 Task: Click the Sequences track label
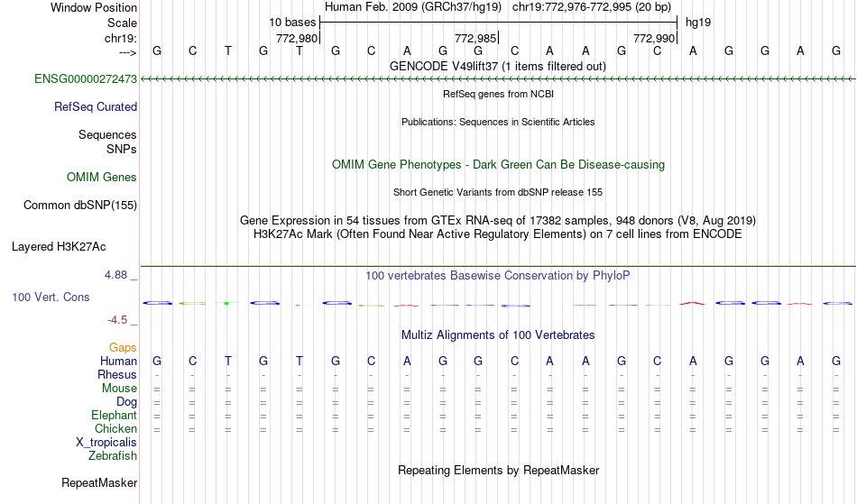tap(107, 134)
